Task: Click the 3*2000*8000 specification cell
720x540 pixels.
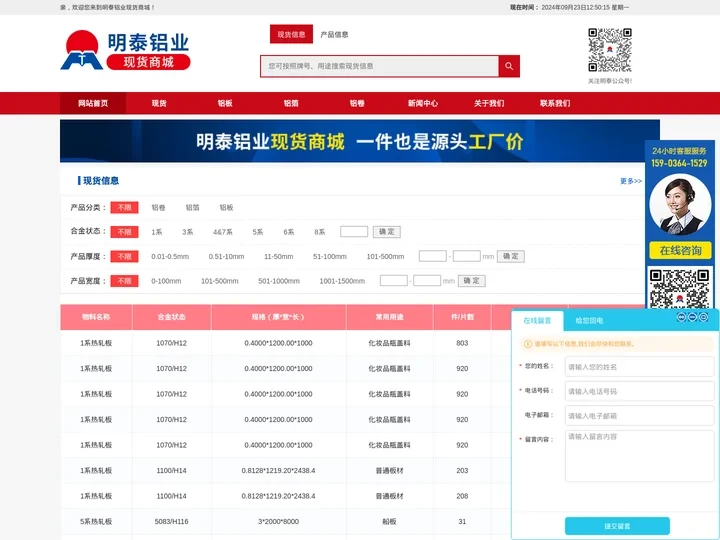Action: tap(278, 521)
